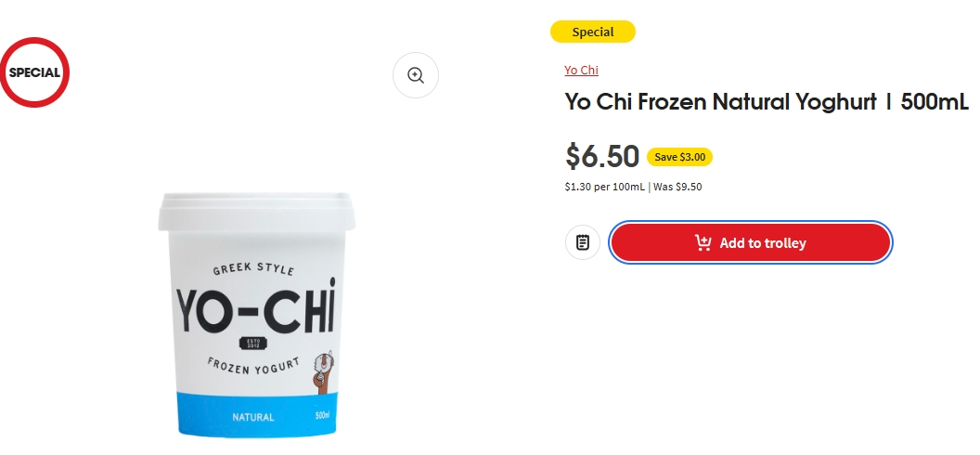Click the yellow Special pill label
The width and height of the screenshot is (980, 455).
click(592, 32)
